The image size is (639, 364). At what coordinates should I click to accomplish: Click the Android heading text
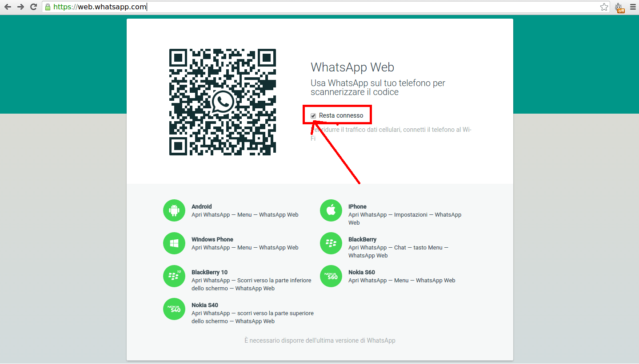point(202,206)
